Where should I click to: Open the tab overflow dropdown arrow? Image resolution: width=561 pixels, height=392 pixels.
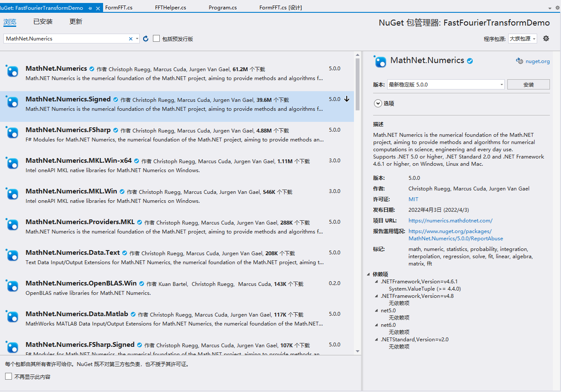coord(550,8)
